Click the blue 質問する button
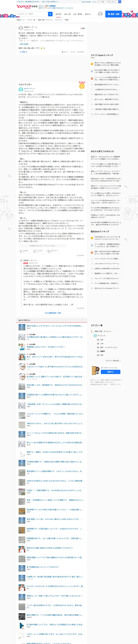138x644 pixels. [x=110, y=372]
